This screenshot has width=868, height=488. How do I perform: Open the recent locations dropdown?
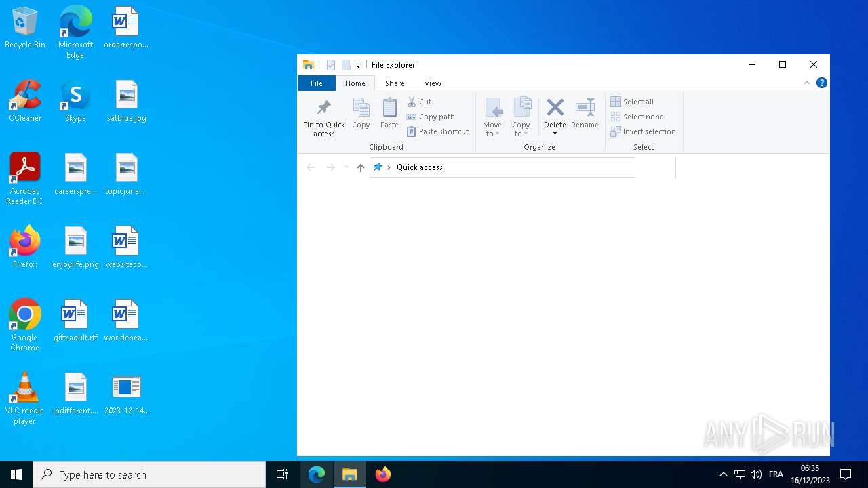(x=347, y=167)
